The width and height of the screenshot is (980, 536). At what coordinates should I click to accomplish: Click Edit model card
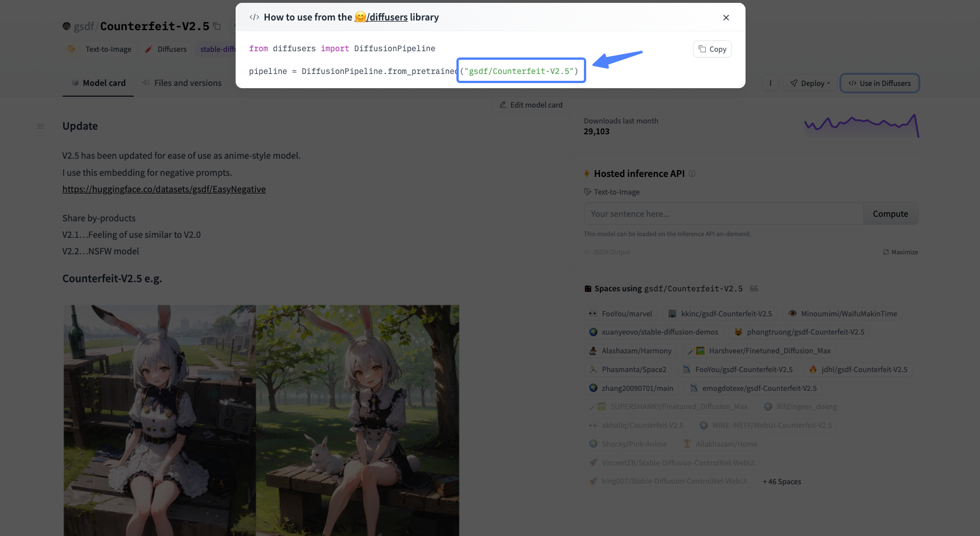(531, 105)
